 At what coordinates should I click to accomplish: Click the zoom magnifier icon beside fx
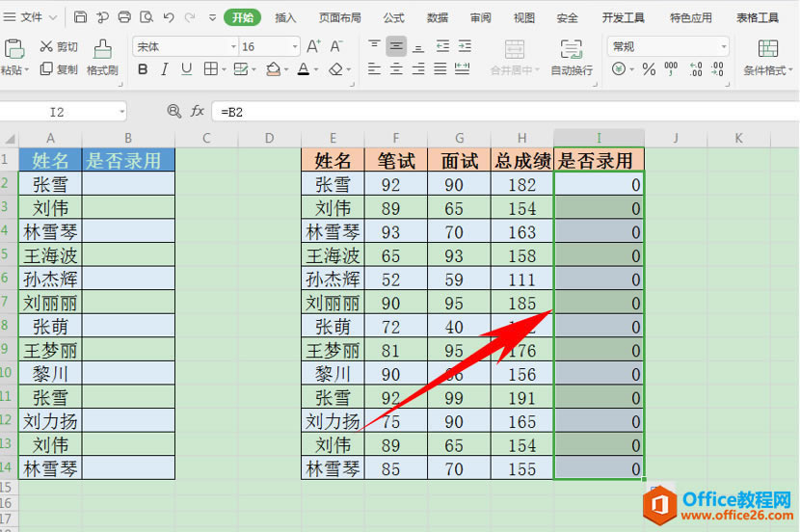coord(174,111)
